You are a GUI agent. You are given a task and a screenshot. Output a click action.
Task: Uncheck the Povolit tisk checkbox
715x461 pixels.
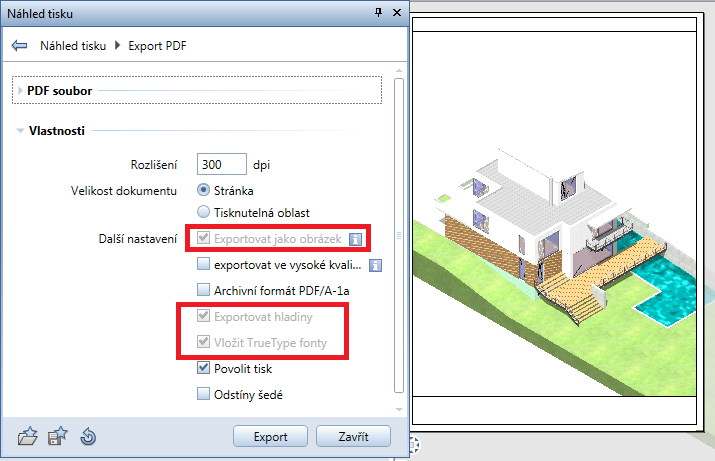click(x=203, y=369)
